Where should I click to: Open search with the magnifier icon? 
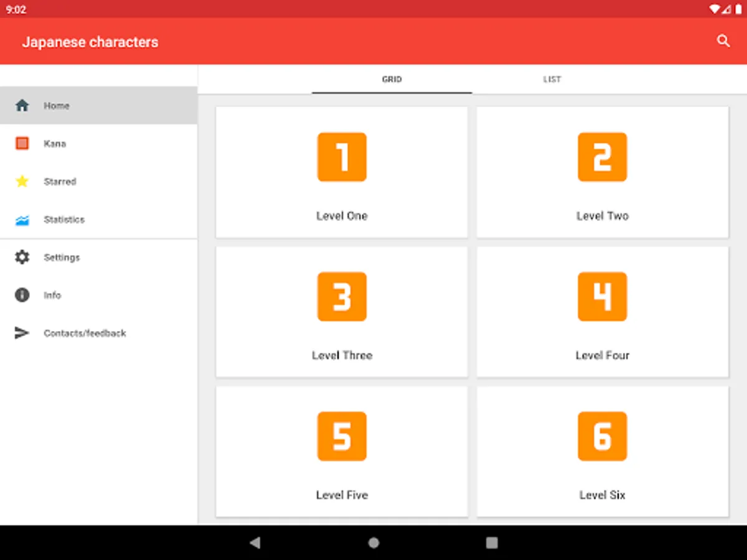click(723, 41)
